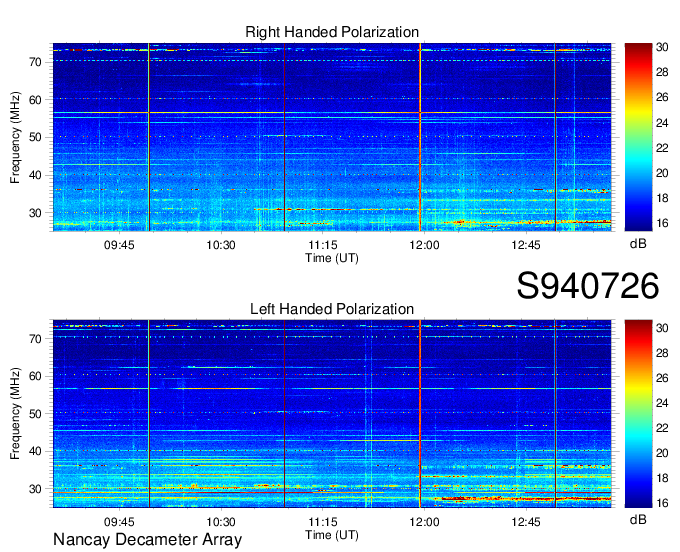Click the 28 dB tick on upper colorbar
The width and height of the screenshot is (680, 552).
(x=662, y=72)
